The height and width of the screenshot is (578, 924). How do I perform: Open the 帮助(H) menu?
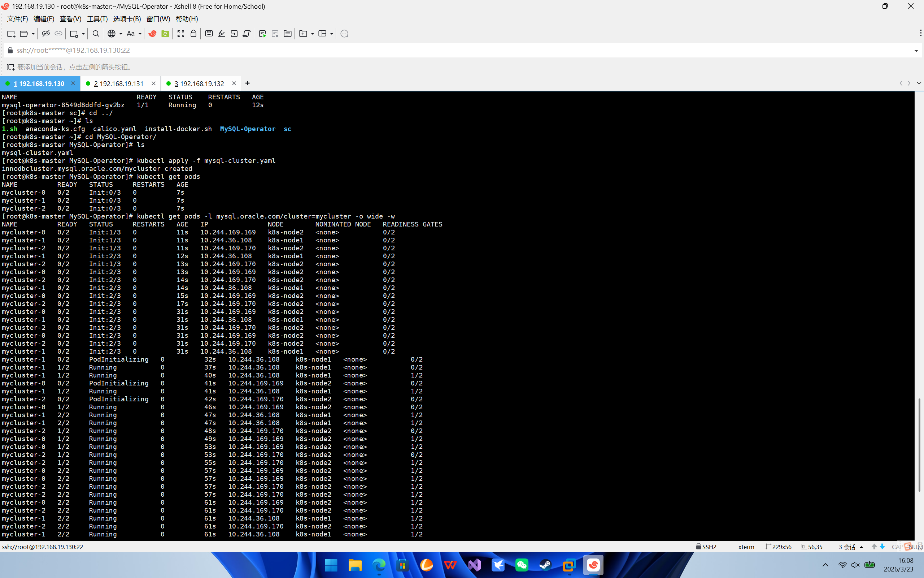click(x=187, y=19)
